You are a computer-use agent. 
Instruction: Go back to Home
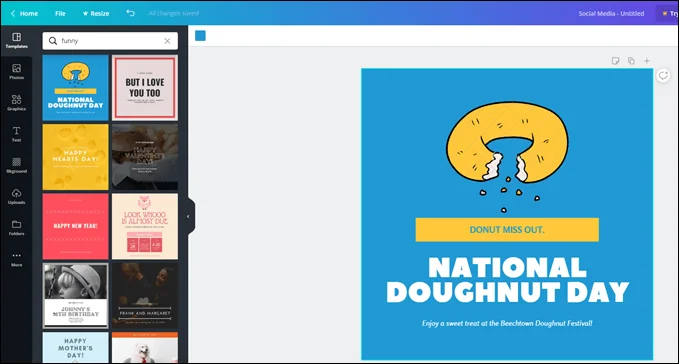[24, 13]
